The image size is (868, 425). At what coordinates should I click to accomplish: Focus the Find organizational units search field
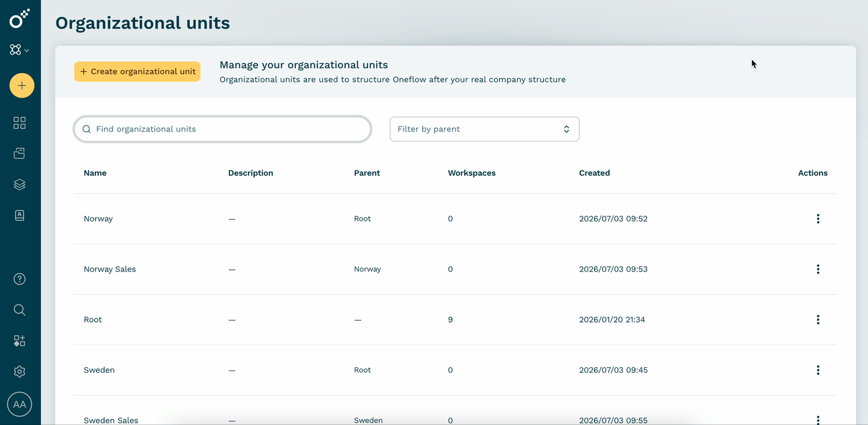[x=223, y=129]
